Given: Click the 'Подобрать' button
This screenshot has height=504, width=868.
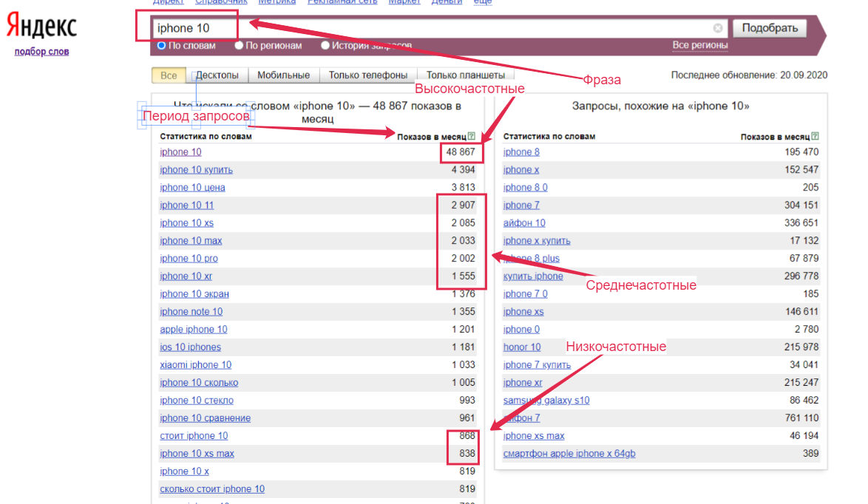Looking at the screenshot, I should click(770, 28).
